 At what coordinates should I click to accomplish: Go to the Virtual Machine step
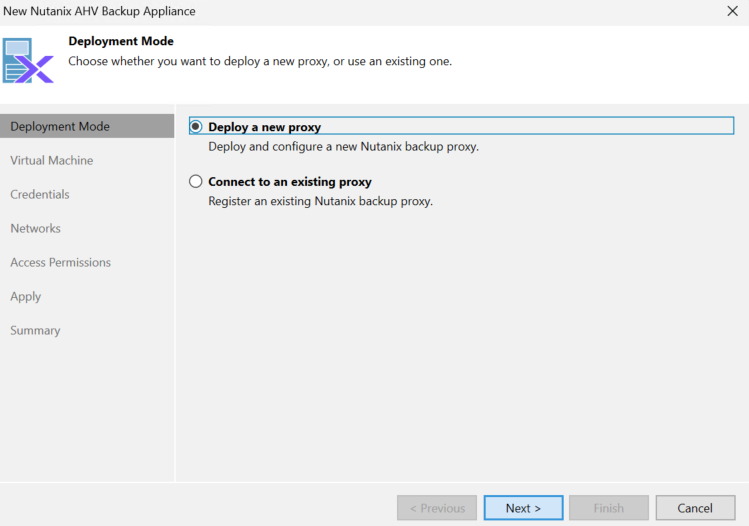pos(52,161)
